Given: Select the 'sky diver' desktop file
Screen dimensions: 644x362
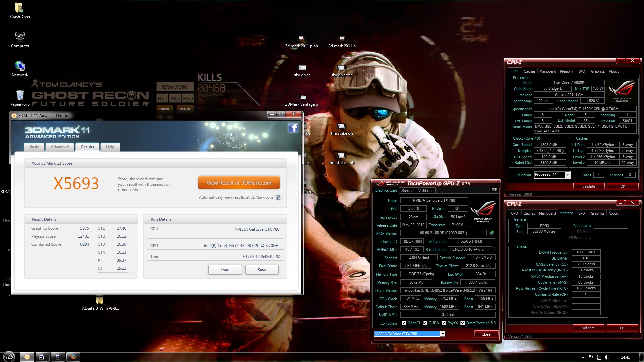Looking at the screenshot, I should [302, 71].
